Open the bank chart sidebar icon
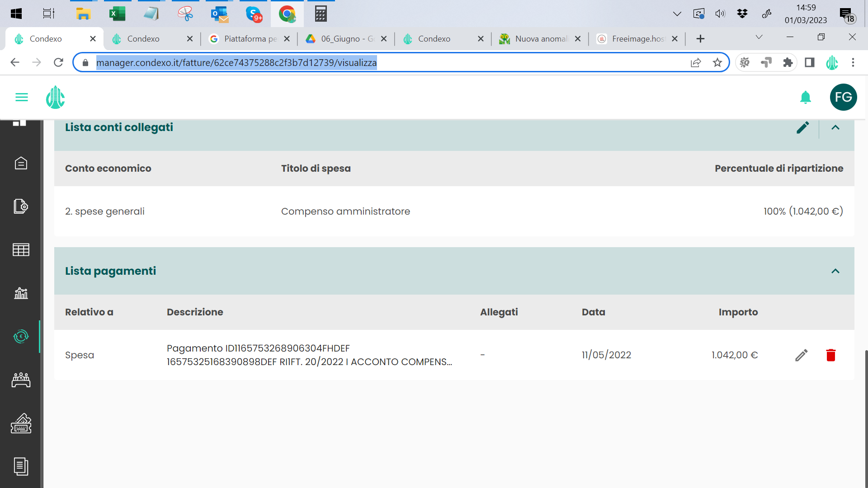This screenshot has height=488, width=868. pos(21,293)
